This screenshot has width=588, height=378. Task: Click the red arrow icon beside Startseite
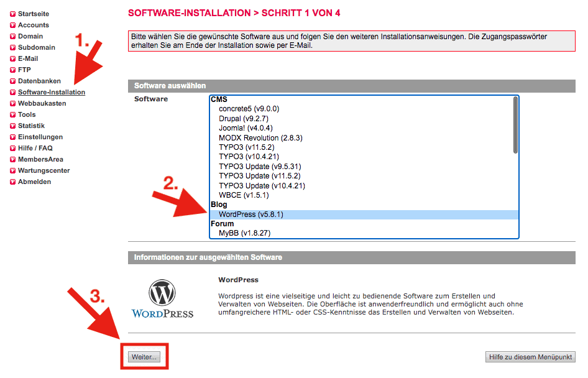(13, 14)
